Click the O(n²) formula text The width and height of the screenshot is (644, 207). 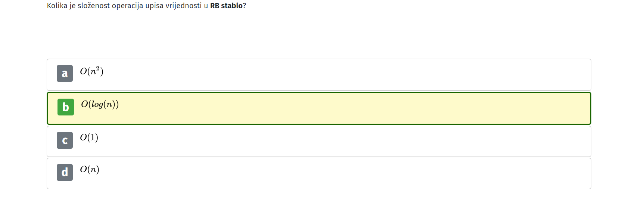point(91,71)
